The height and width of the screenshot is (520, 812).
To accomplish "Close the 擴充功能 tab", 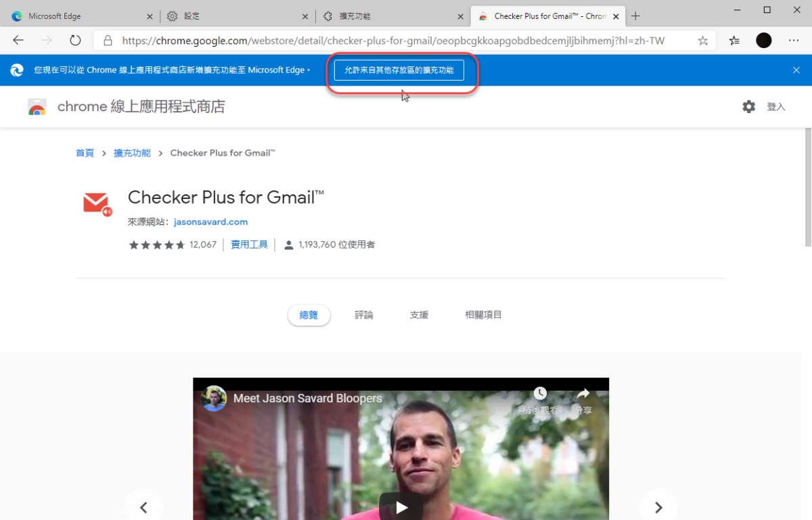I will [461, 16].
